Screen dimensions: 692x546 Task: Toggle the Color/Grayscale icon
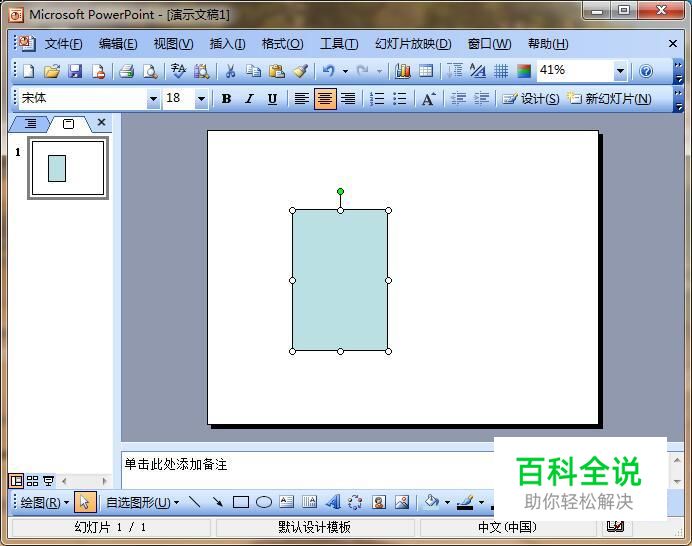(x=524, y=71)
